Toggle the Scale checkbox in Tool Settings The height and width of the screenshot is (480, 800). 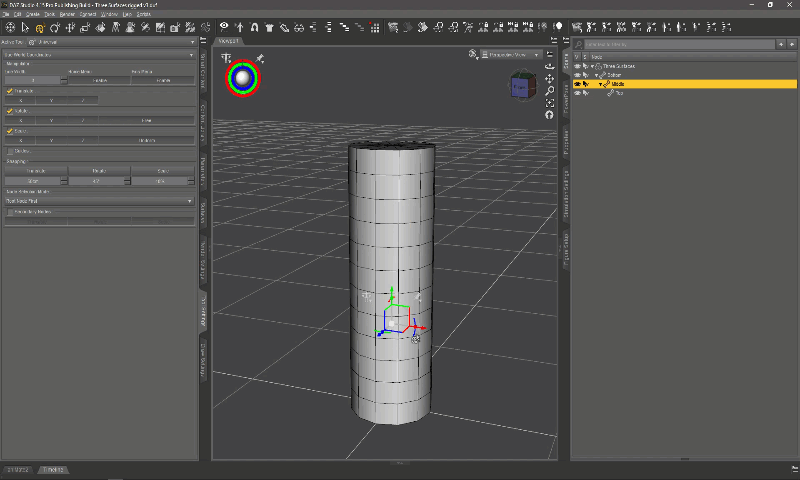click(10, 131)
